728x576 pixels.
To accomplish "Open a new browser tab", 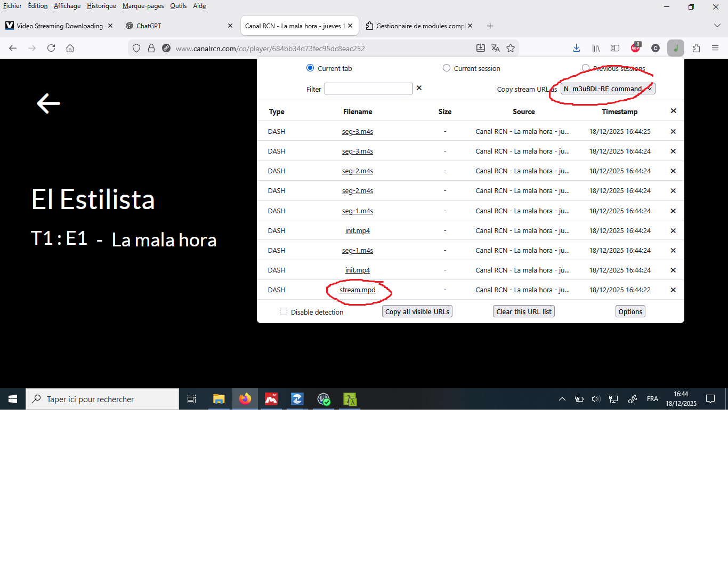I will (x=490, y=26).
